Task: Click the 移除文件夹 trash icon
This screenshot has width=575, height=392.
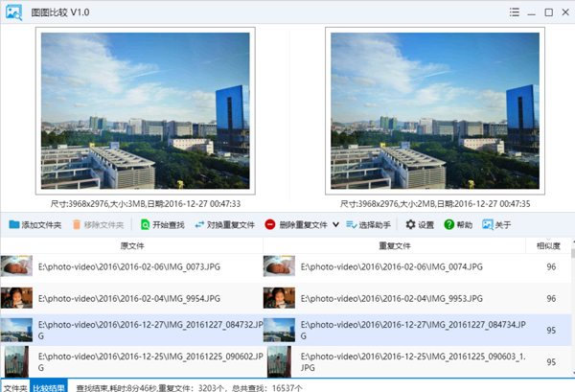Action: [77, 224]
